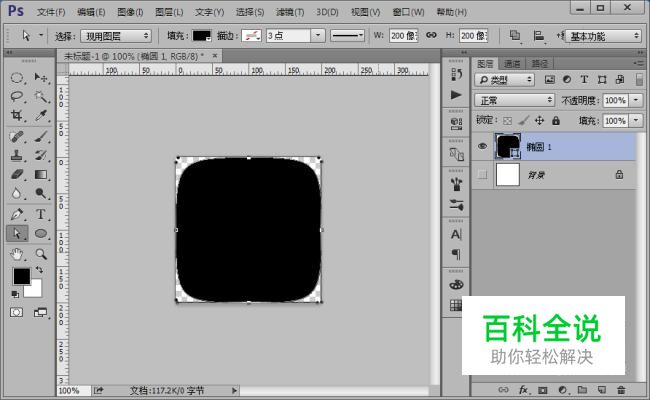Toggle Quick Mask mode
Screen dimensions: 650x400
coord(17,312)
